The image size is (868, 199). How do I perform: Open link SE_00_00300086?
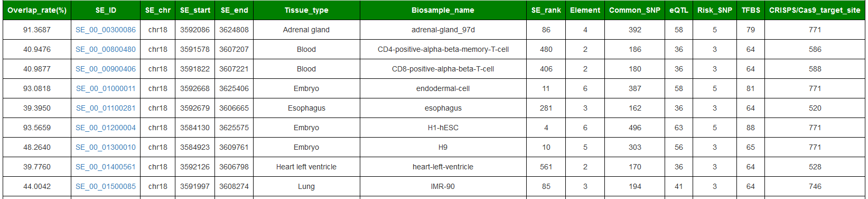tap(106, 30)
